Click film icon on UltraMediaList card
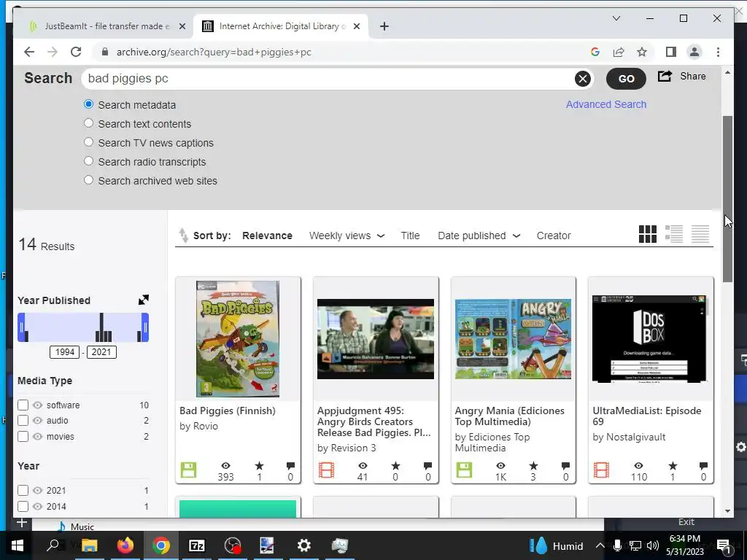Screen dimensions: 747x560 click(x=601, y=470)
